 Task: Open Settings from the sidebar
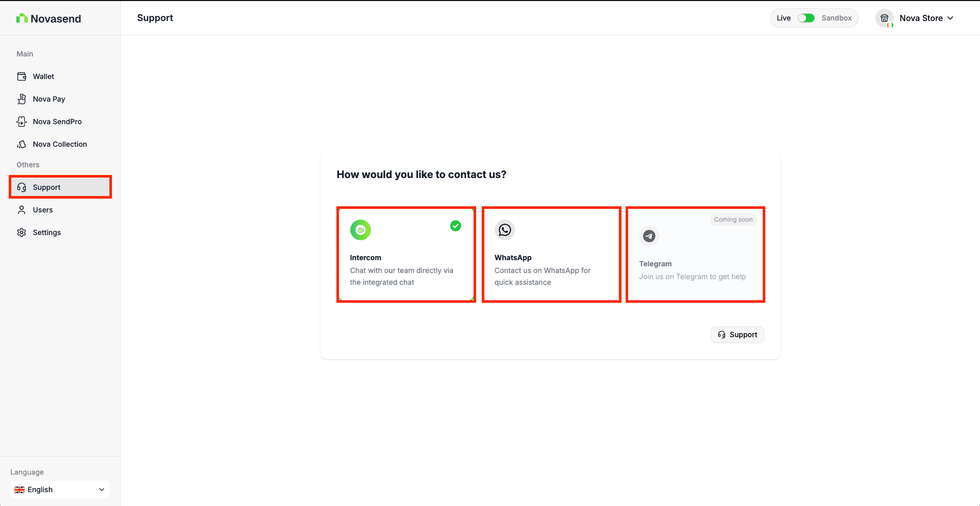pos(60,232)
